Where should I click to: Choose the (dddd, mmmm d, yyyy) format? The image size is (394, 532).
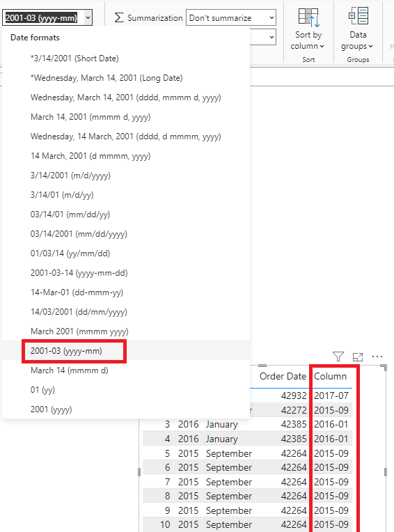tap(126, 97)
